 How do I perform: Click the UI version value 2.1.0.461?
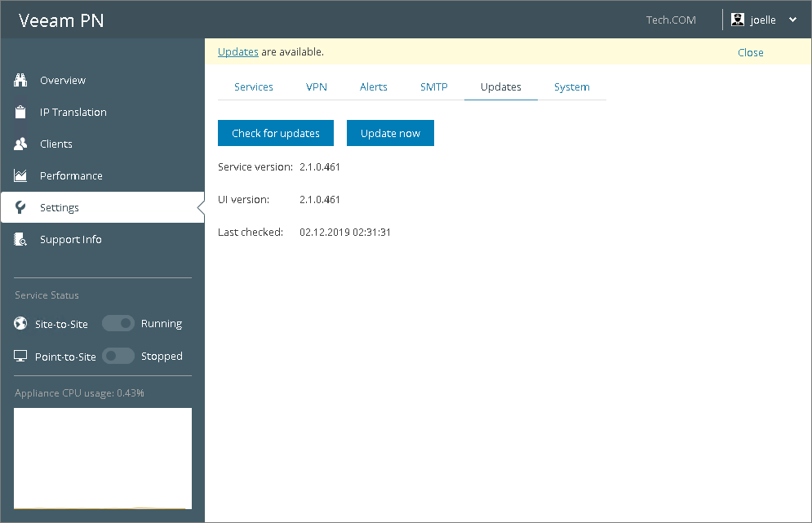coord(320,199)
